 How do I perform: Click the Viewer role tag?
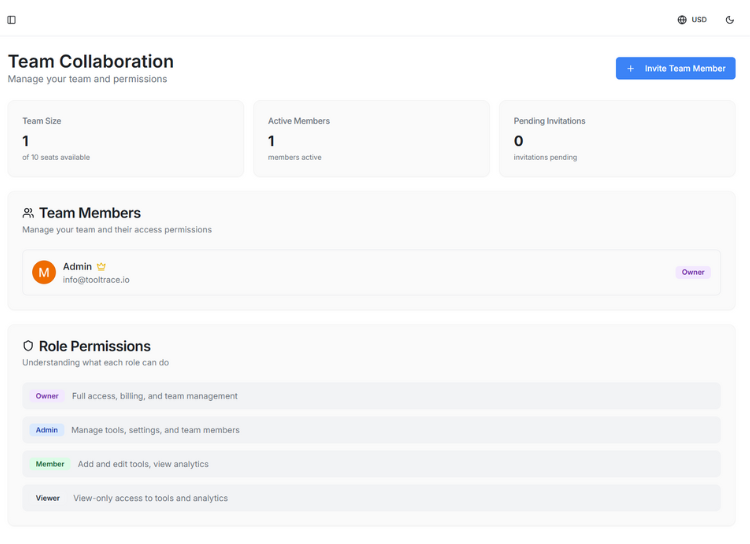[47, 498]
